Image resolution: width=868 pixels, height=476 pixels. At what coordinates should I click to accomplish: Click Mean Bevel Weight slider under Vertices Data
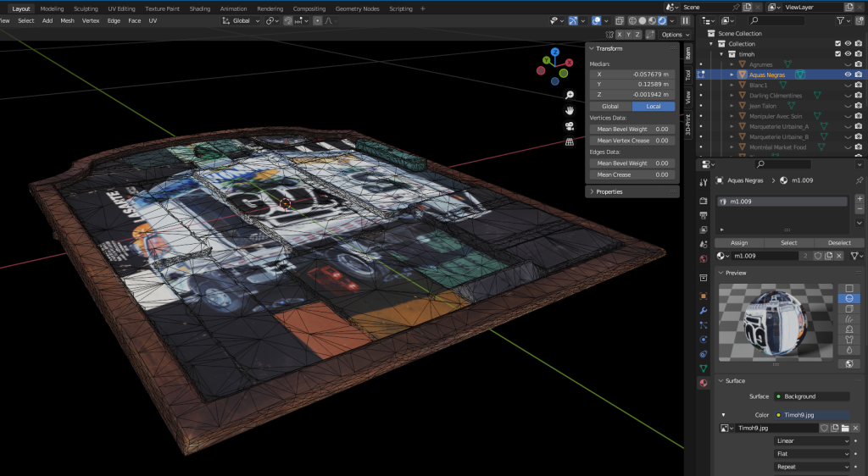pos(632,129)
